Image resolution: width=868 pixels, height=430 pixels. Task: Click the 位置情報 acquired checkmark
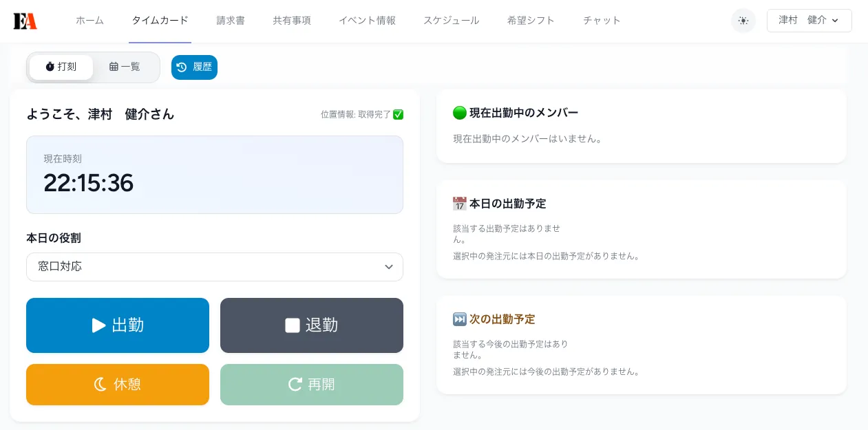click(398, 115)
